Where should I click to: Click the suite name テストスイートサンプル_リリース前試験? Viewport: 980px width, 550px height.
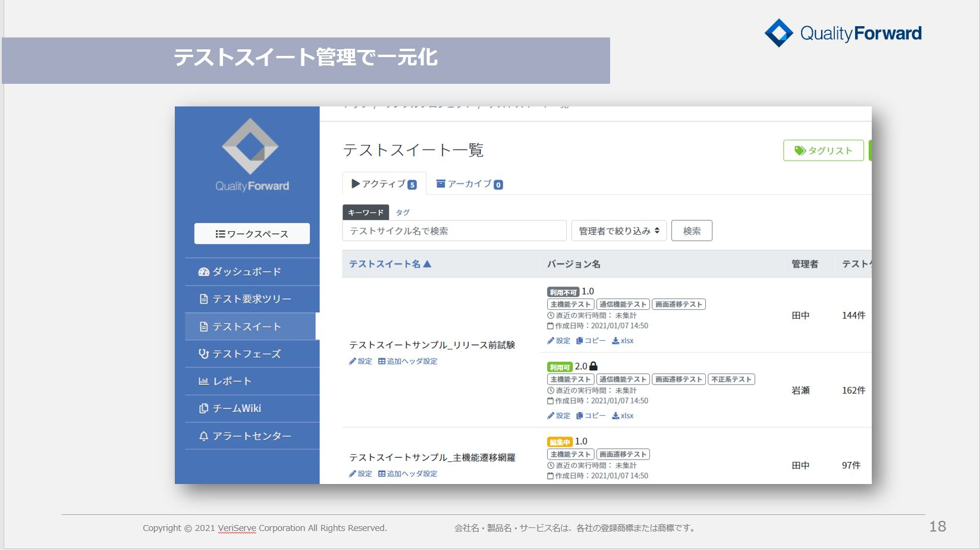tap(432, 345)
